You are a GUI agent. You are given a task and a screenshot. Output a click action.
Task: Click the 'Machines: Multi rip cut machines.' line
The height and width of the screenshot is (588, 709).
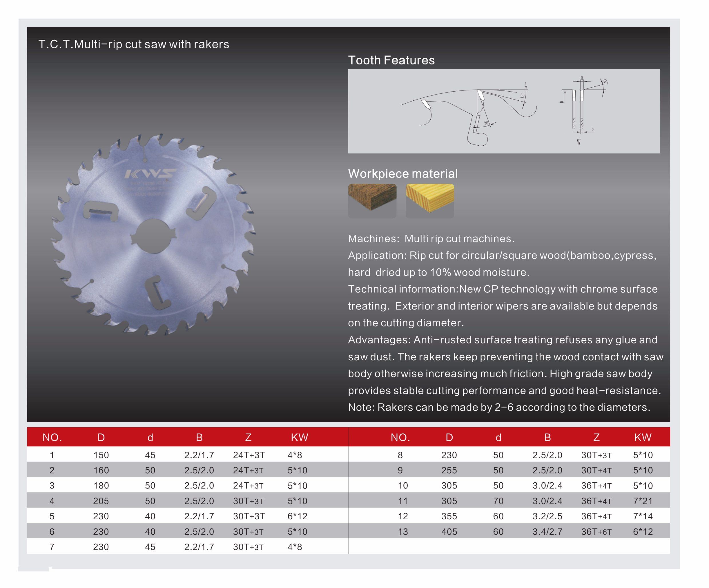click(431, 239)
